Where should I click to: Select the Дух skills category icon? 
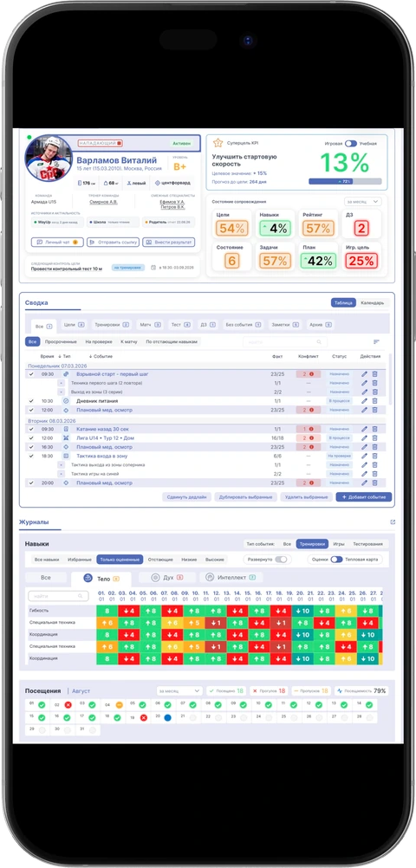pyautogui.click(x=156, y=578)
